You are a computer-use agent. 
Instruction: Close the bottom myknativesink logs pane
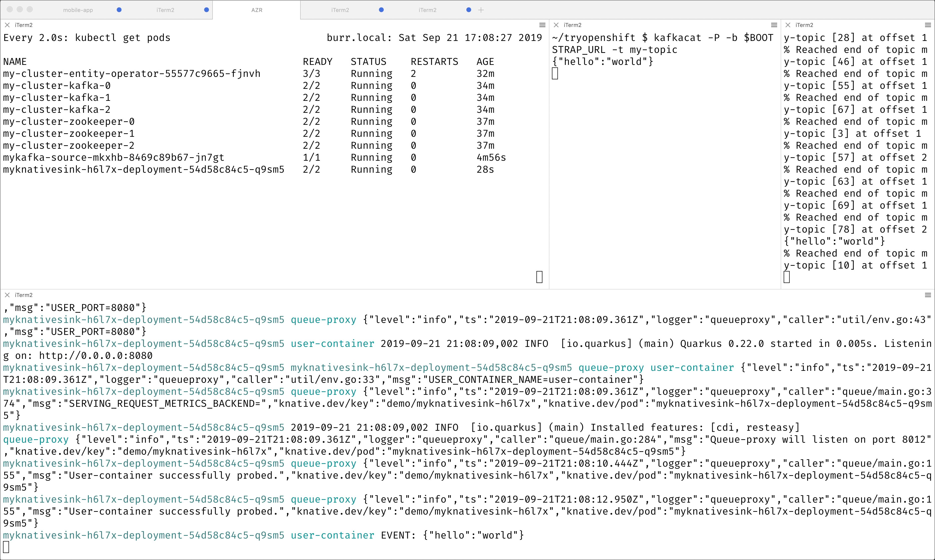(7, 295)
